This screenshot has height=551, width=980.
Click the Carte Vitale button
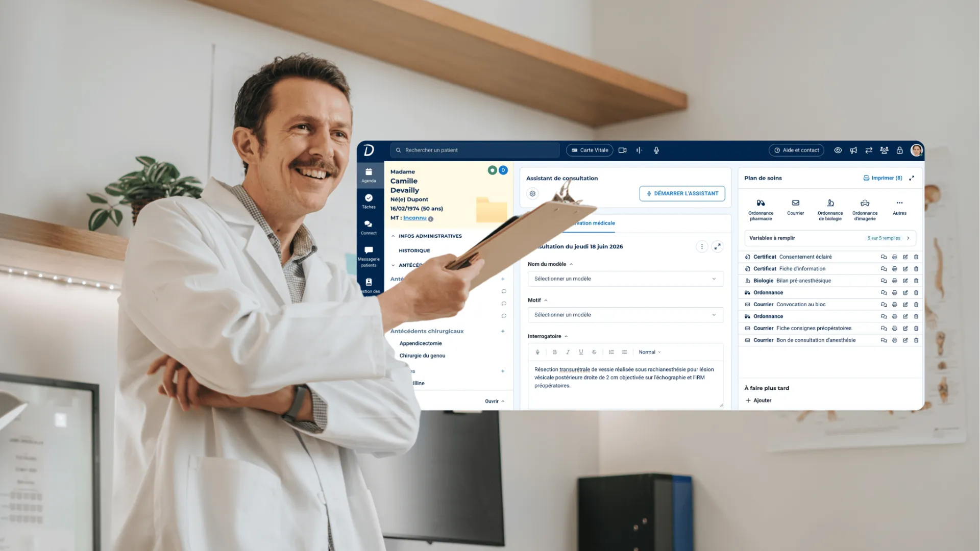(x=590, y=150)
